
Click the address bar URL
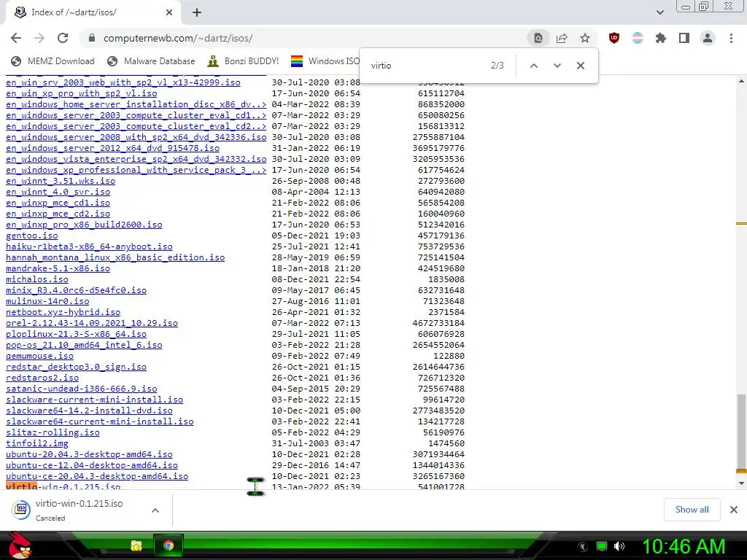(178, 38)
